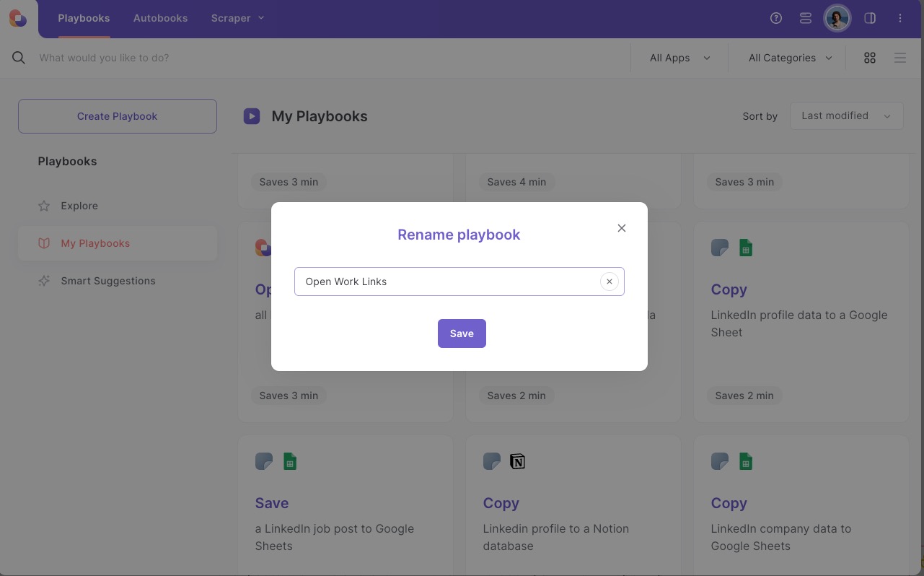The height and width of the screenshot is (576, 924).
Task: Close the Rename playbook dialog
Action: [622, 228]
